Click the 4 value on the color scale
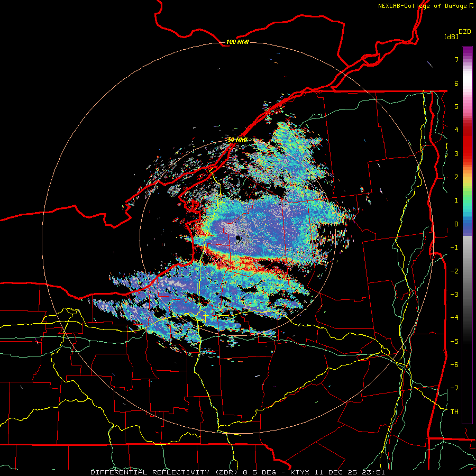This screenshot has width=476, height=476. [456, 130]
